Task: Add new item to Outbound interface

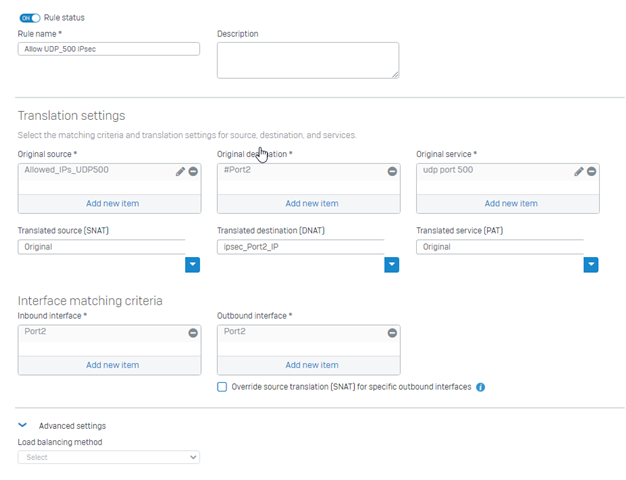Action: tap(312, 365)
